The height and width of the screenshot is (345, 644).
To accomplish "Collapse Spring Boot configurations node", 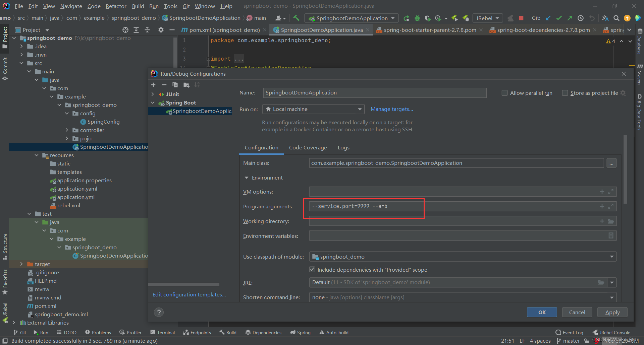I will coord(153,102).
